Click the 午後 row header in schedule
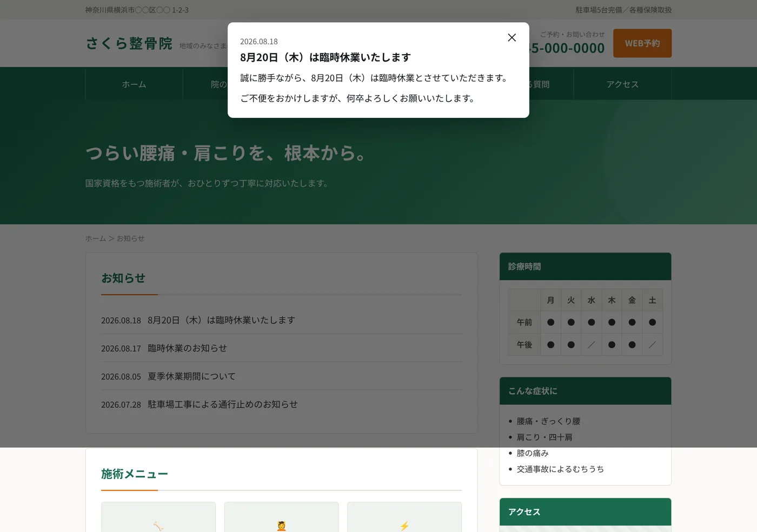 [x=524, y=344]
